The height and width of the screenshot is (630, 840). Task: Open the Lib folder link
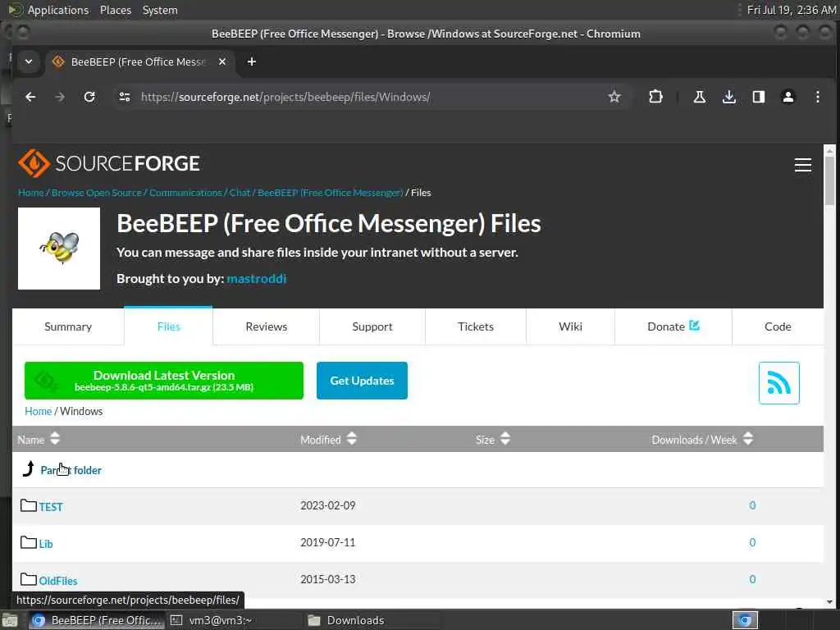(x=46, y=544)
